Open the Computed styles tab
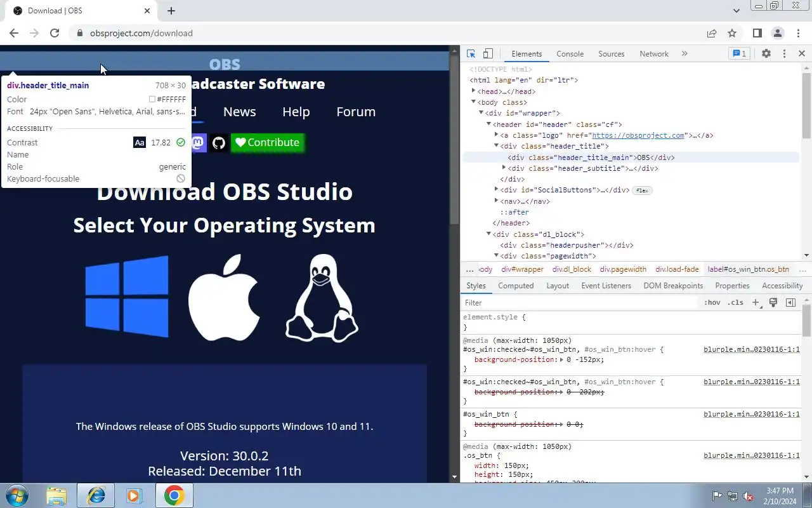Viewport: 812px width, 508px height. click(516, 286)
